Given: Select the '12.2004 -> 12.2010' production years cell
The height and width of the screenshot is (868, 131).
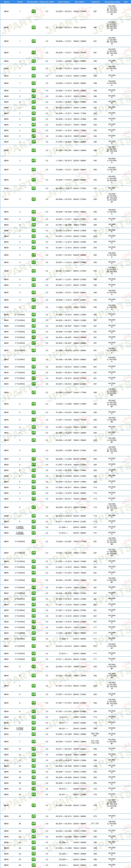Looking at the screenshot, I should pyautogui.click(x=64, y=314).
